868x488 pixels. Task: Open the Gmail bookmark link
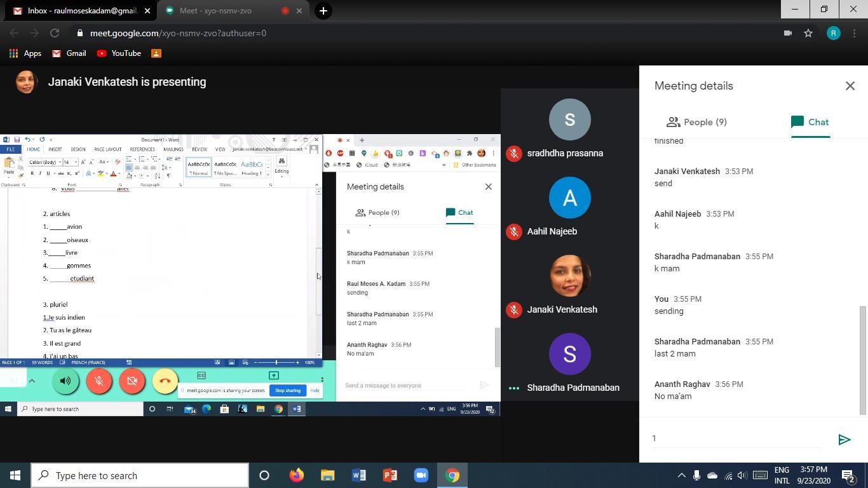69,53
